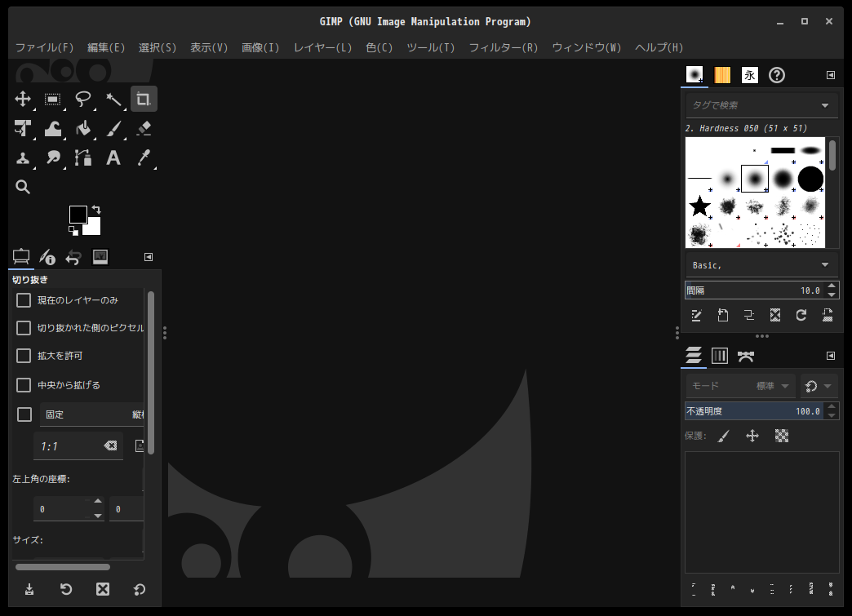Increase the top-left X coordinate value
852x616 pixels.
(x=98, y=502)
